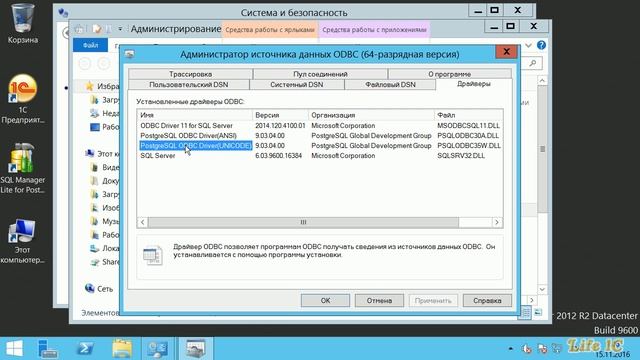Click the PSQLODBC35W.DLL file cell
The width and height of the screenshot is (640, 360).
tap(469, 146)
